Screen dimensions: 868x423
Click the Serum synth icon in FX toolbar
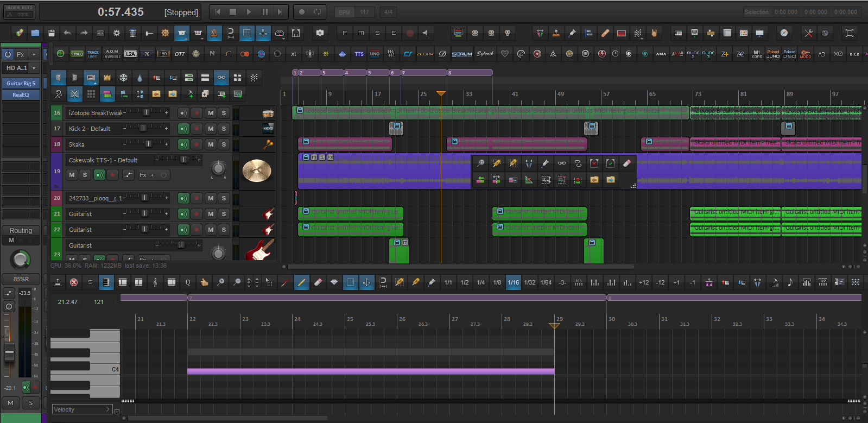tap(462, 54)
